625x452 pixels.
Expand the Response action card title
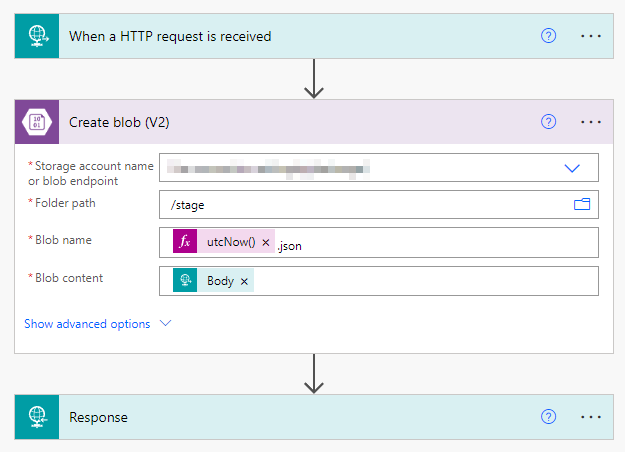click(x=98, y=417)
